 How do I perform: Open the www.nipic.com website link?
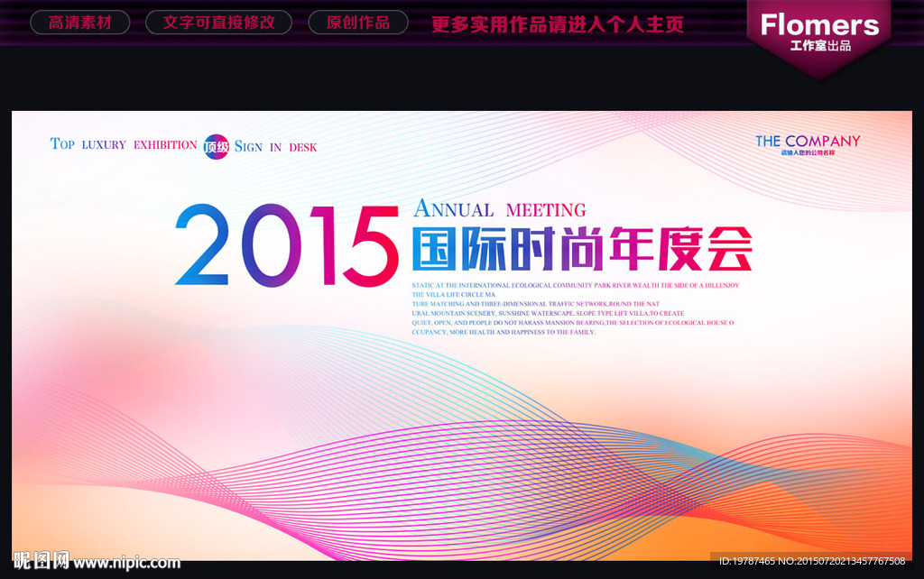pyautogui.click(x=126, y=563)
